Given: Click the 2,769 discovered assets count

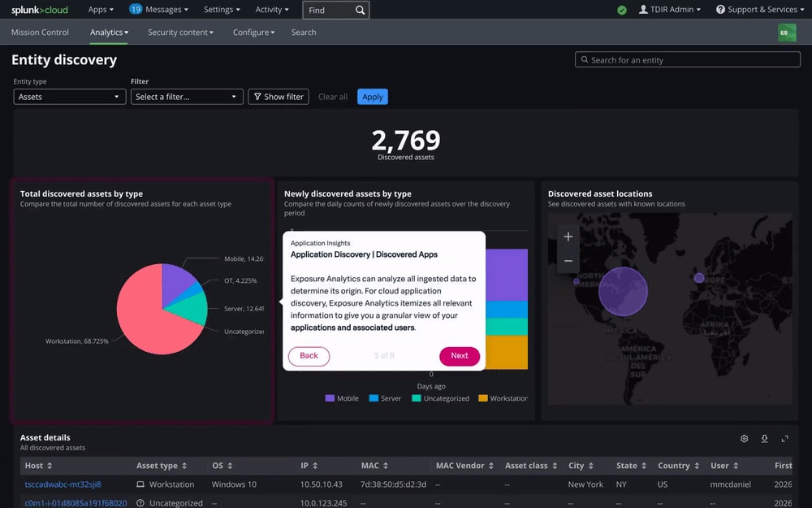Looking at the screenshot, I should [406, 140].
